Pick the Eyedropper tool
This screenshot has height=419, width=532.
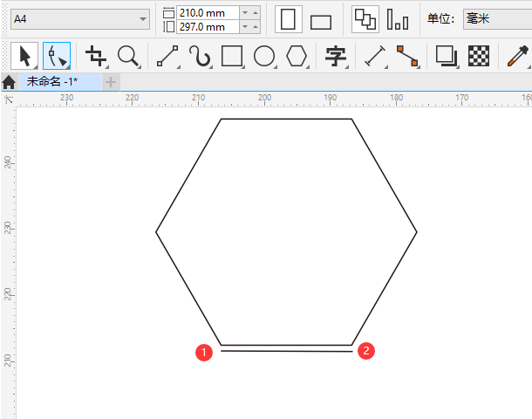517,57
